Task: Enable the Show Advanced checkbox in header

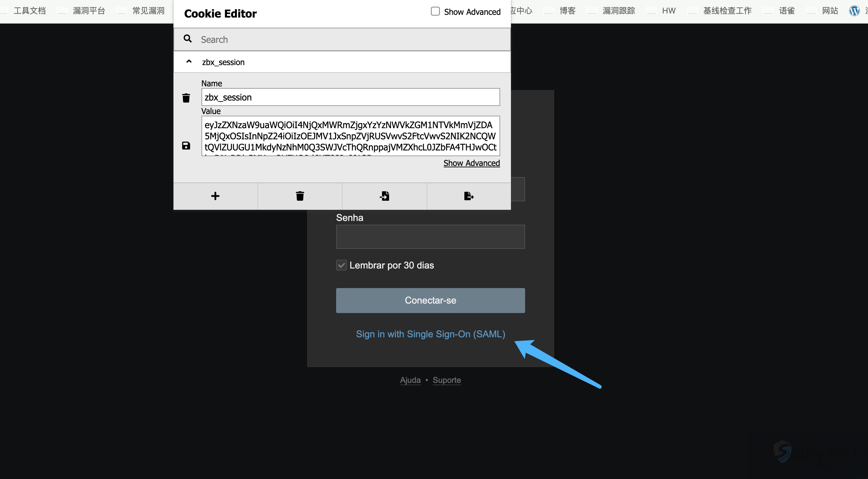Action: tap(435, 11)
